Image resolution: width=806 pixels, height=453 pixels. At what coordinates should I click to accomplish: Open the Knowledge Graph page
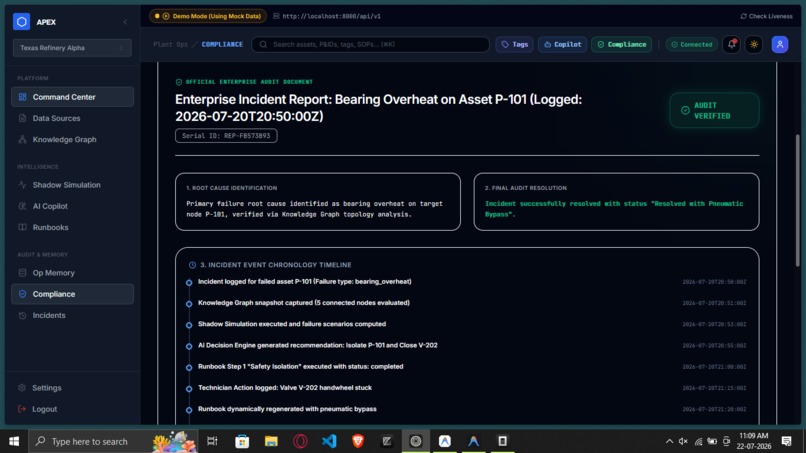72,139
